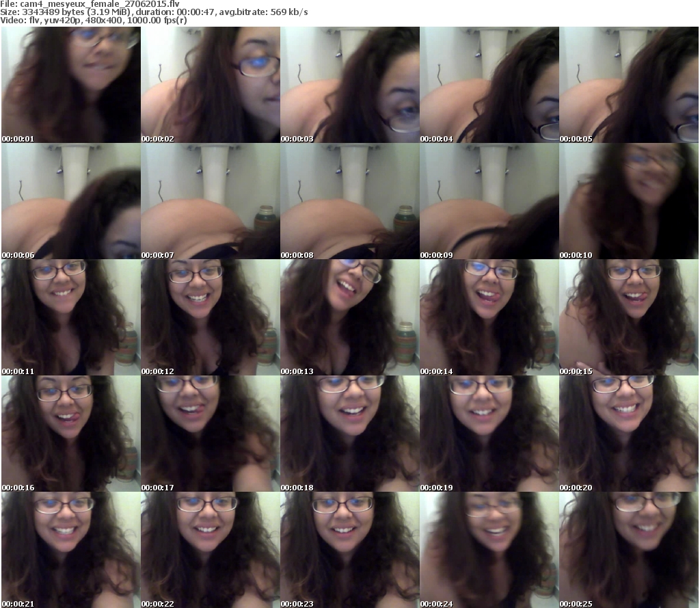Select the thumbnail frame at 00:00:07
700x608 pixels.
211,201
